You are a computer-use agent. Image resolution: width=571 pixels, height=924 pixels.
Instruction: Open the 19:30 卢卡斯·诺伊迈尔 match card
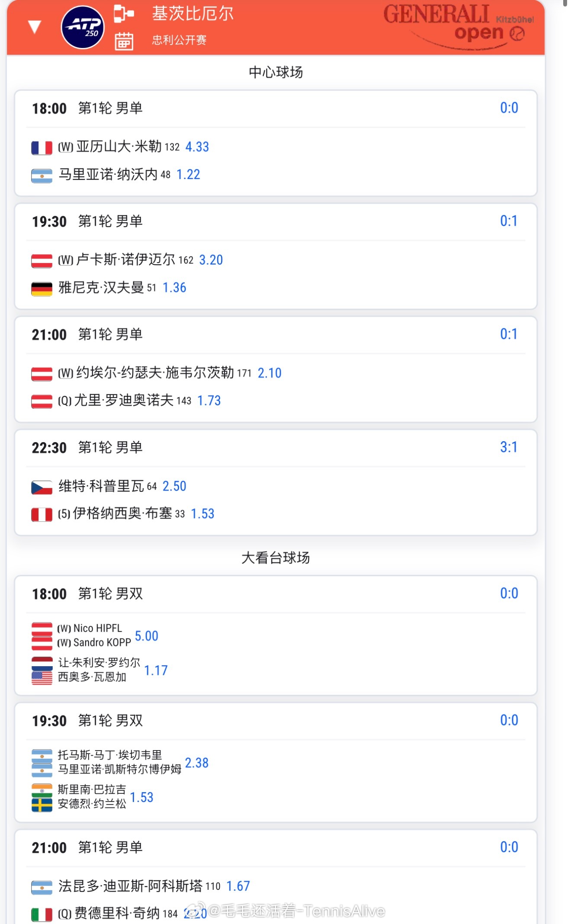(x=276, y=256)
